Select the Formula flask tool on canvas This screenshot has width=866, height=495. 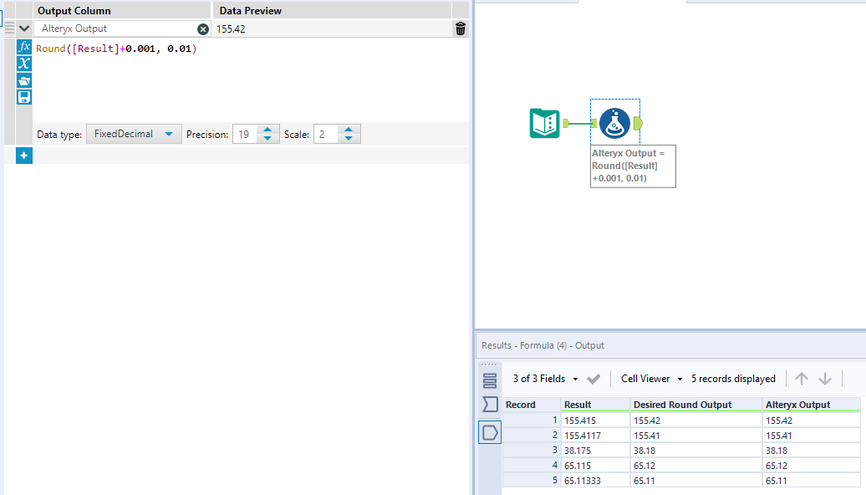point(615,123)
